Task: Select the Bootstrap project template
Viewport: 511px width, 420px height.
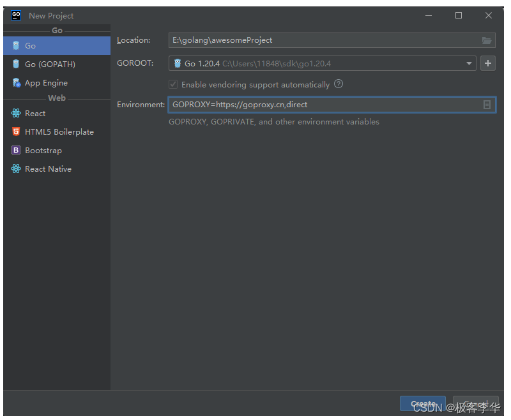Action: 57,151
